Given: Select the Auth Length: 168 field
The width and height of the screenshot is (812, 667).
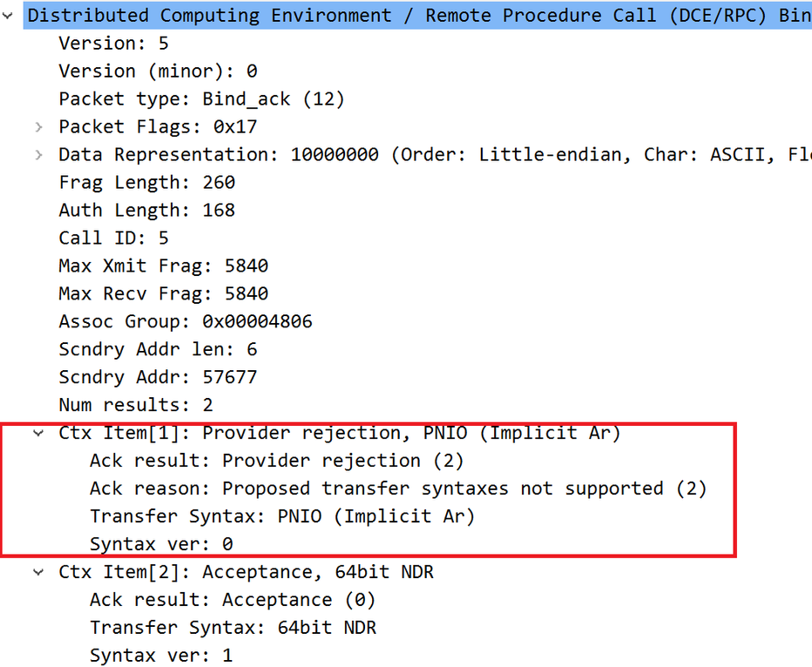Looking at the screenshot, I should 146,211.
